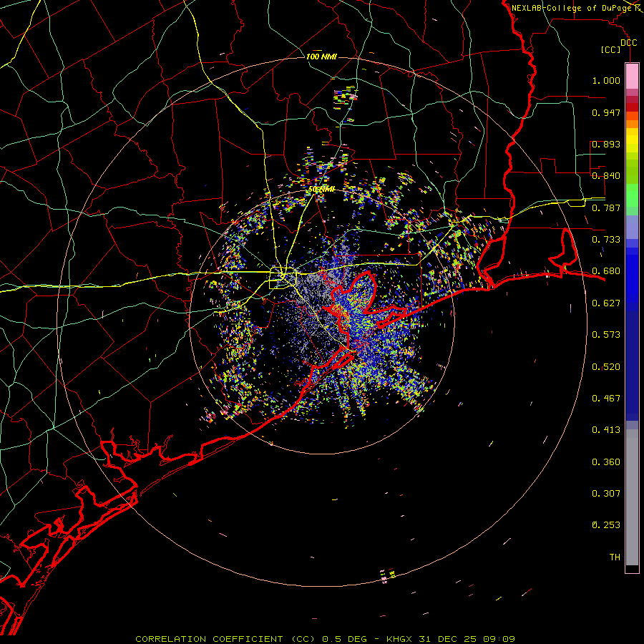Click the DCC label above the color scale

pos(628,43)
